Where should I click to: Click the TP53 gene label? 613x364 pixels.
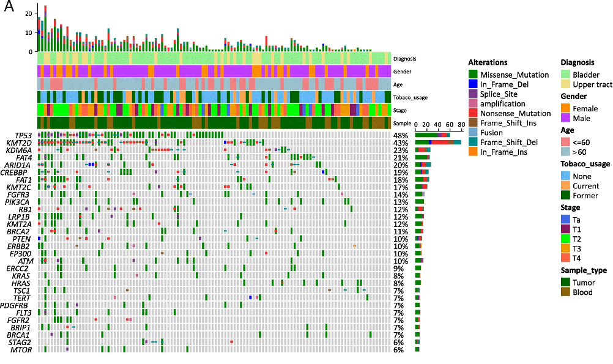pos(23,136)
